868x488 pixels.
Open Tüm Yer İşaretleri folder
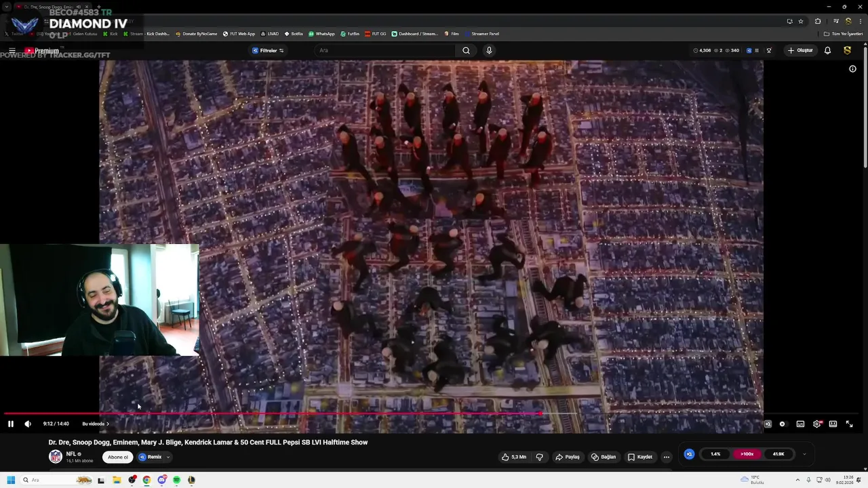[844, 34]
